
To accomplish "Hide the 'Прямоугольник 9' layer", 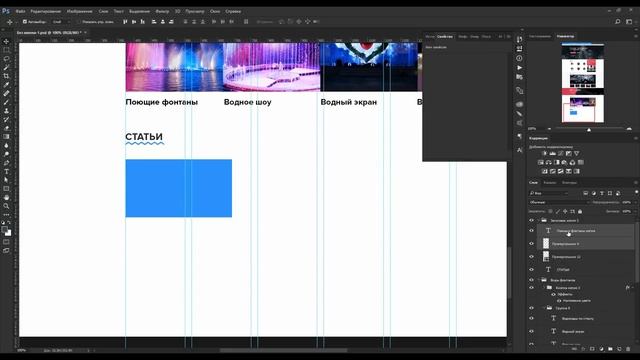I will click(531, 244).
